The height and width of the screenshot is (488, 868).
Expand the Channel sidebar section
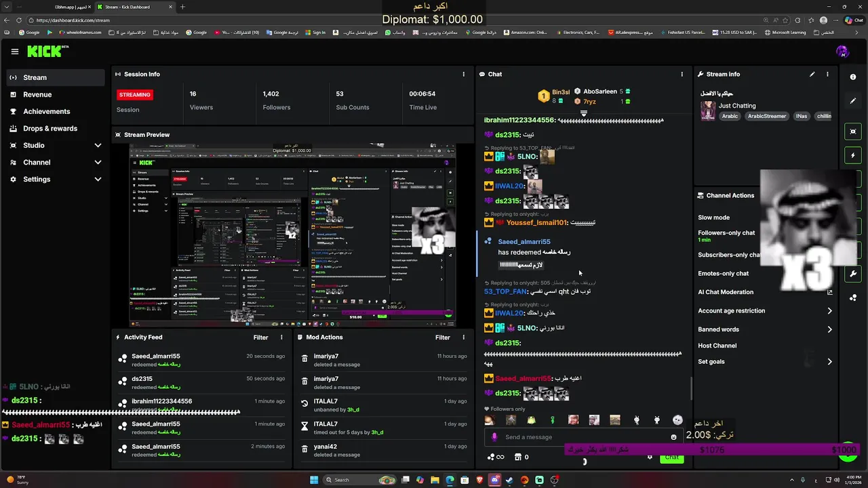pyautogui.click(x=98, y=162)
